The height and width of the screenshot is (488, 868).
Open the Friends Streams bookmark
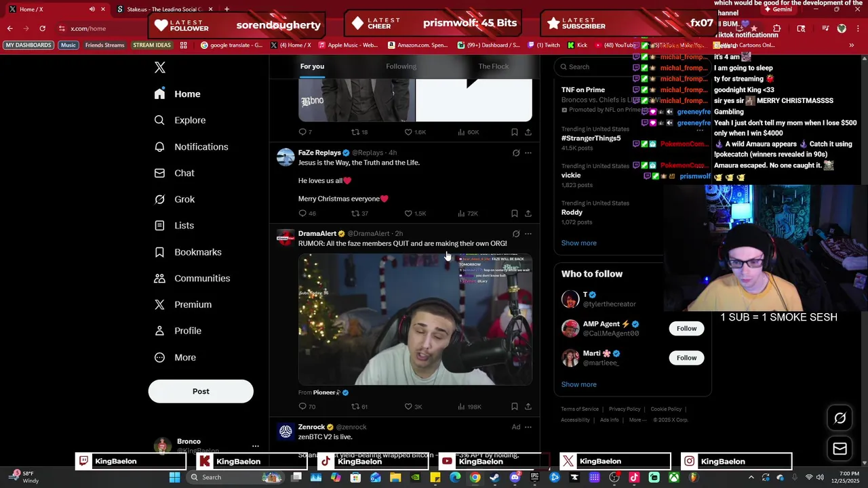click(x=104, y=45)
